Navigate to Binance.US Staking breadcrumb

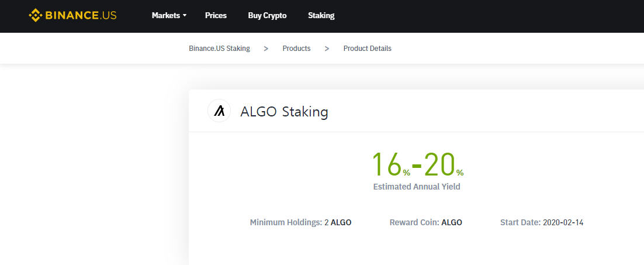pos(219,49)
